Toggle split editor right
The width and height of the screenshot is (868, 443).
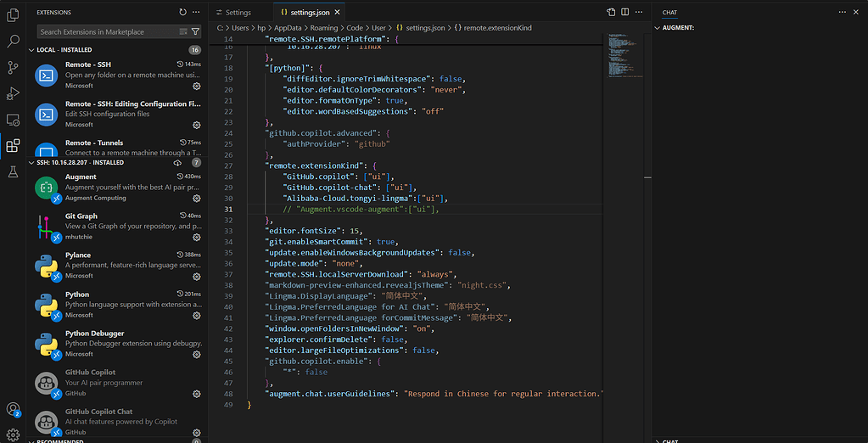(625, 12)
